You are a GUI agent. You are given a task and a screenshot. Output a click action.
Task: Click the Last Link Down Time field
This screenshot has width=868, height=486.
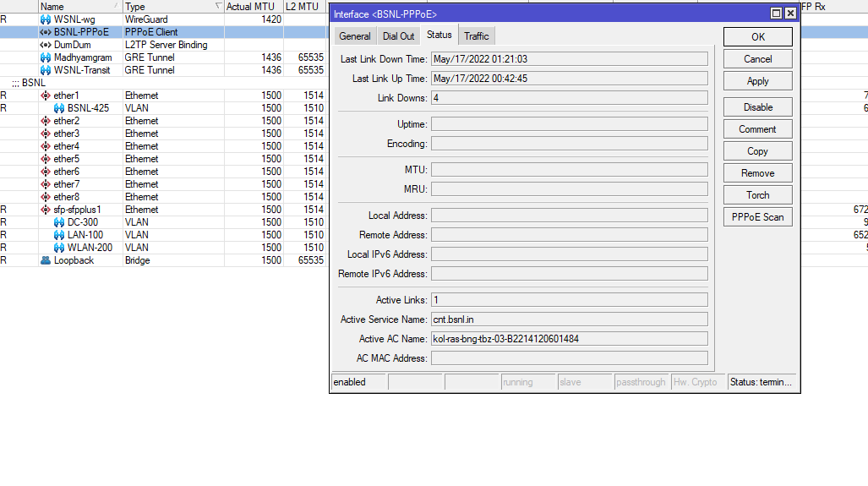click(569, 59)
